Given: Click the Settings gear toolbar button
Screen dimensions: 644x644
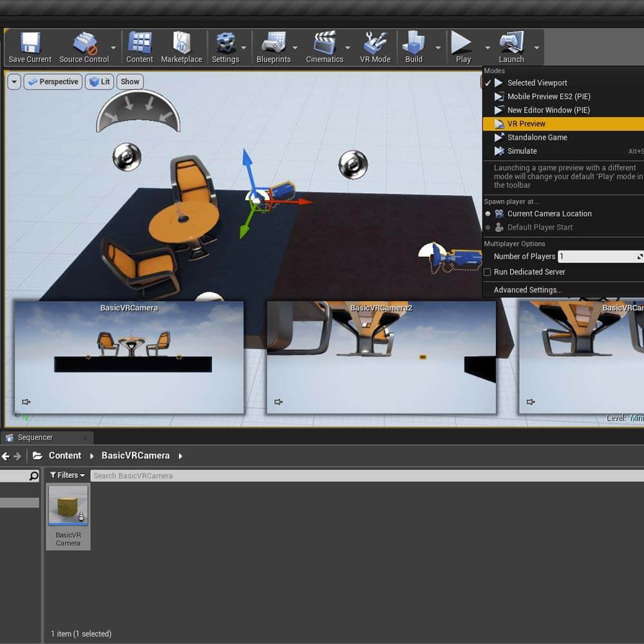Looking at the screenshot, I should point(225,47).
